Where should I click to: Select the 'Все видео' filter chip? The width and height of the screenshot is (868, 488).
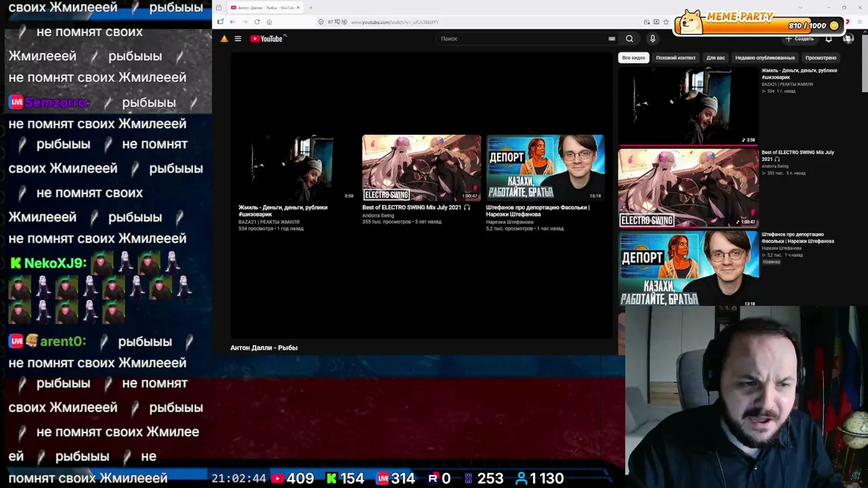[634, 58]
